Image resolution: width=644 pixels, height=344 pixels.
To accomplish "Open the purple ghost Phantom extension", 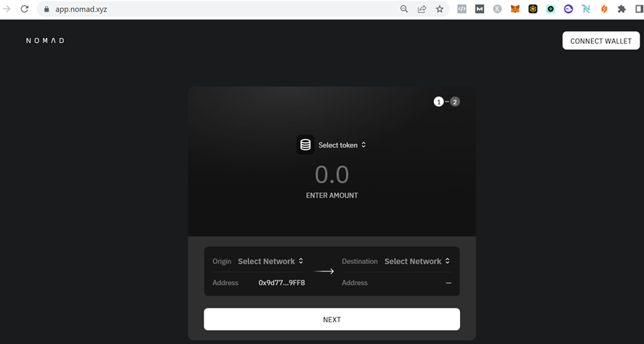I will pos(568,9).
